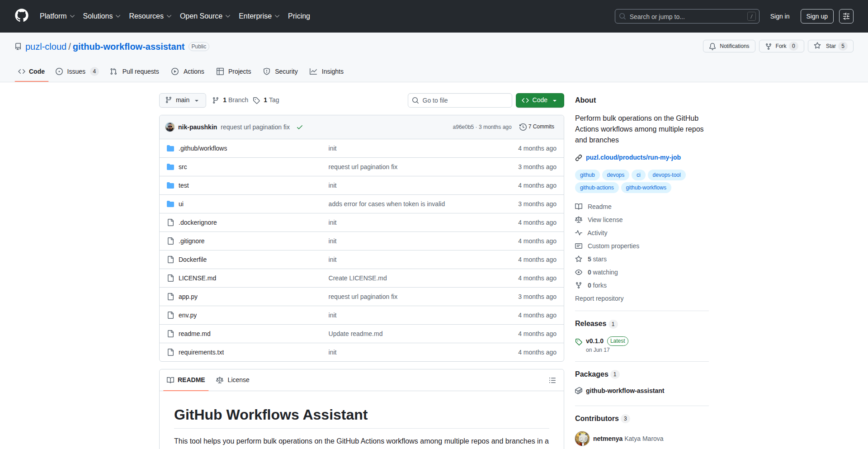868x449 pixels.
Task: Star the repository via the star icon
Action: click(x=818, y=46)
